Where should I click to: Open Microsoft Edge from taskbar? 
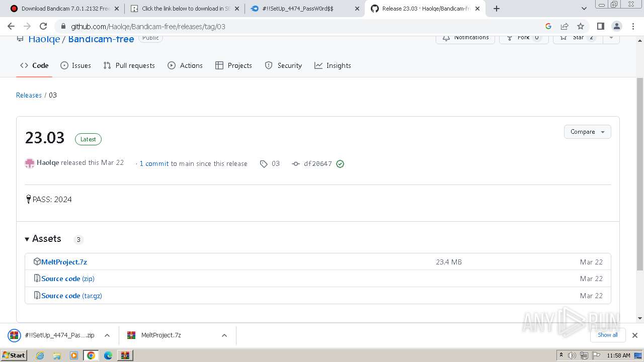108,355
